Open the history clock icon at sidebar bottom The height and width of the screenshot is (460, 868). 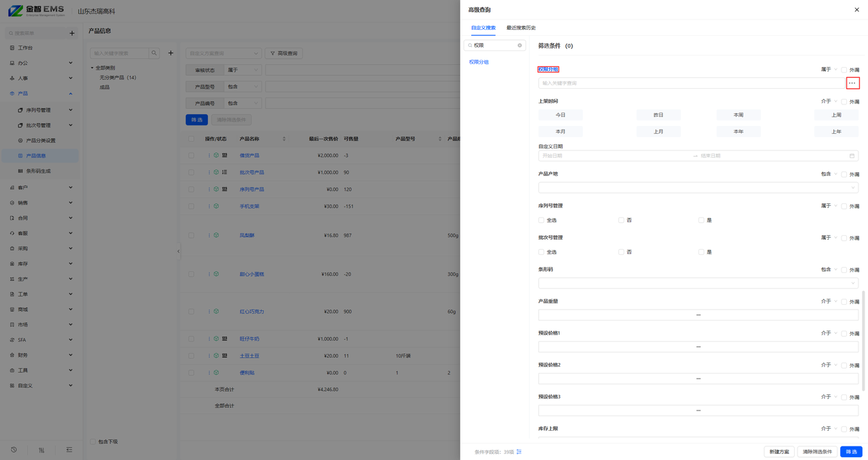coord(14,450)
